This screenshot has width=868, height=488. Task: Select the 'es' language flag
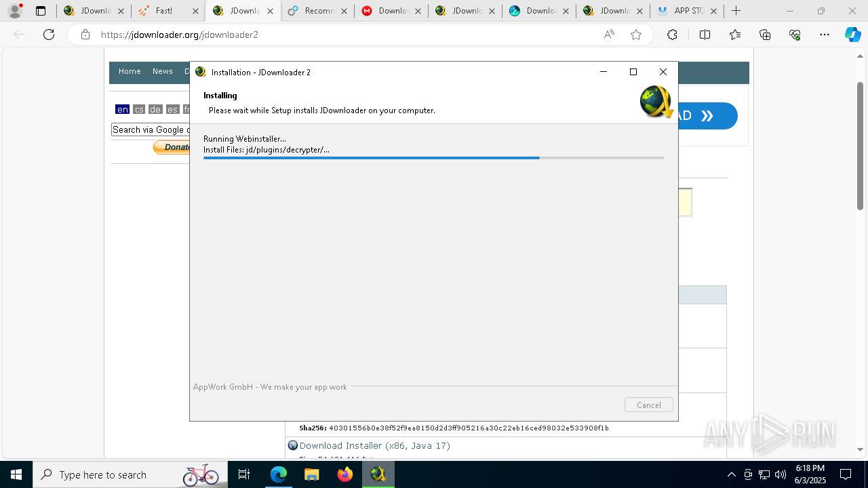pos(172,109)
